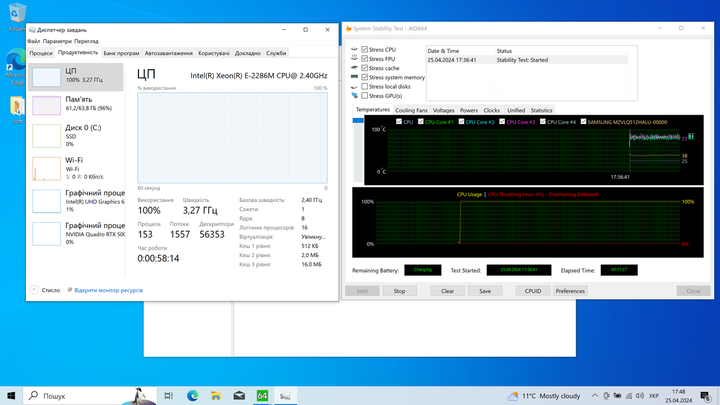
Task: Toggle the Stress cache checkbox
Action: click(365, 68)
